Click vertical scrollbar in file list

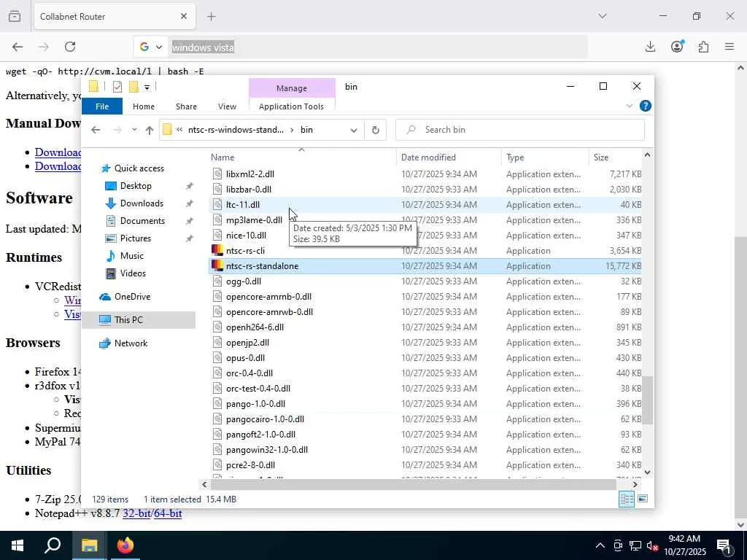tap(648, 400)
